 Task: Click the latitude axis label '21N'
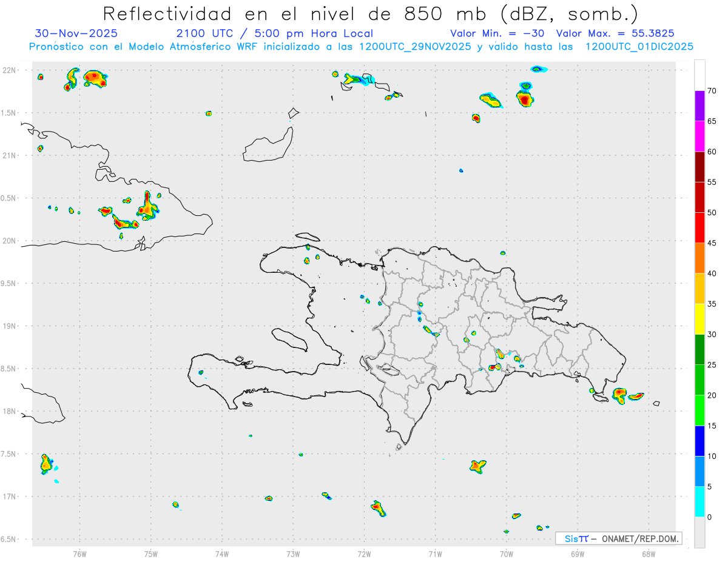[x=10, y=155]
